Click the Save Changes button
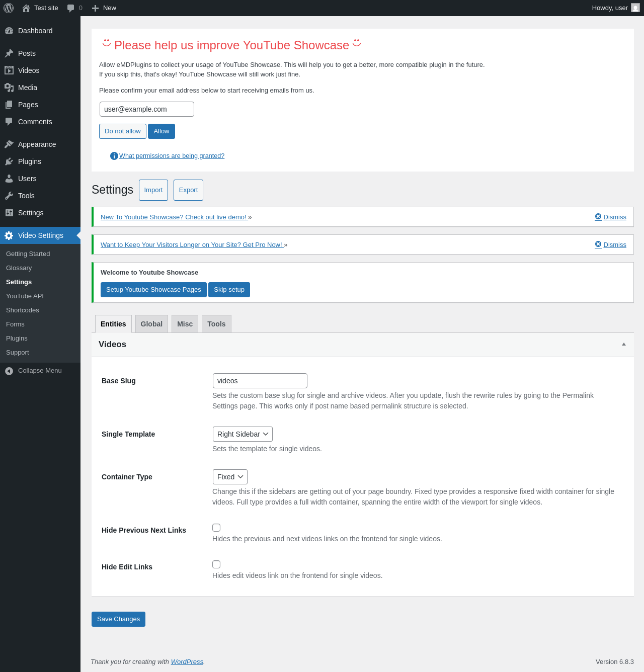 pyautogui.click(x=118, y=619)
